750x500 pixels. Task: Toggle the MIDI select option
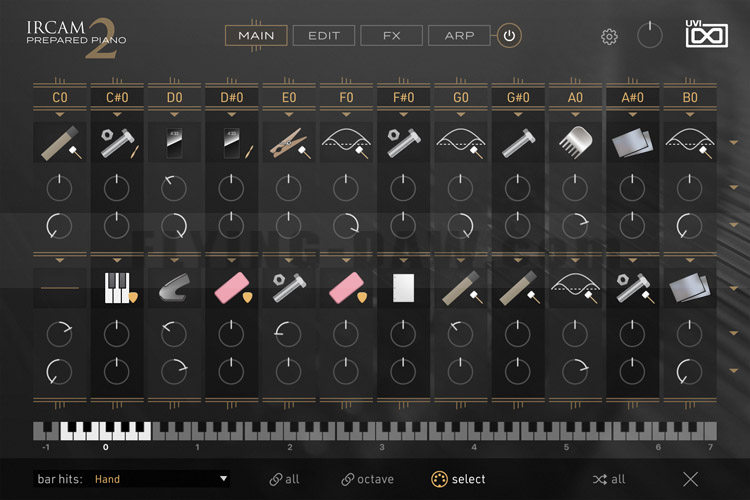pyautogui.click(x=458, y=479)
